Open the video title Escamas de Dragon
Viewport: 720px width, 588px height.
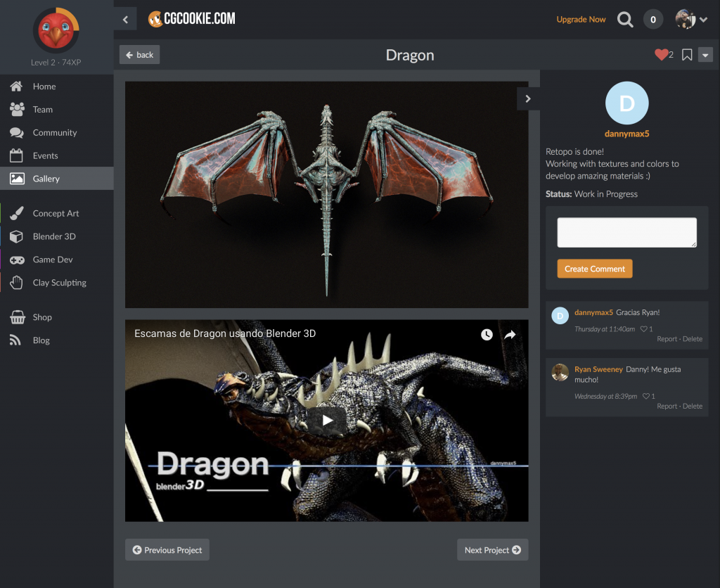tap(225, 333)
